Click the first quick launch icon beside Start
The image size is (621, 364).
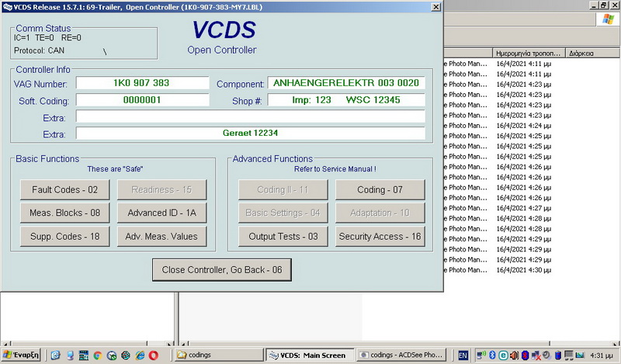(55, 355)
